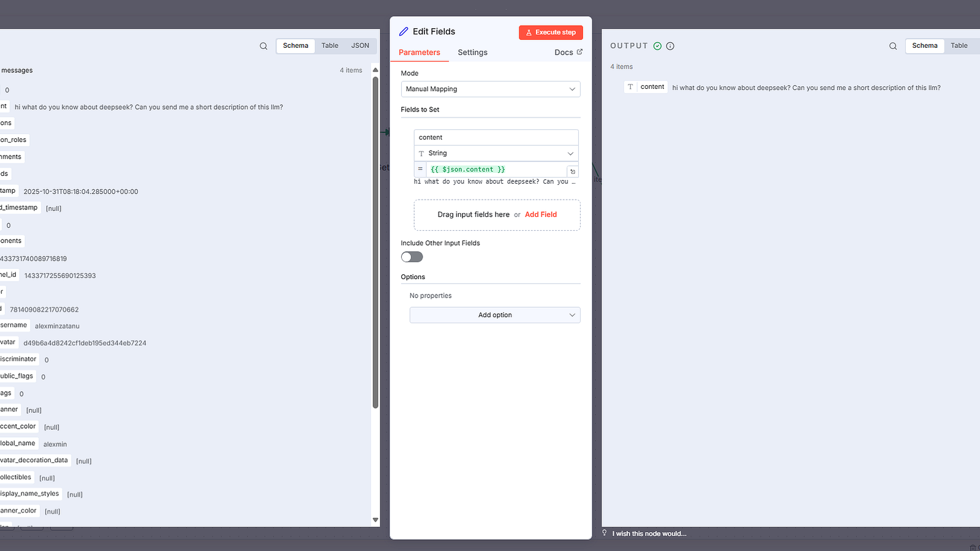The height and width of the screenshot is (551, 980).
Task: Click the timestamp value 2025-10-31T08:18:04.285000+00:00
Action: pyautogui.click(x=81, y=192)
